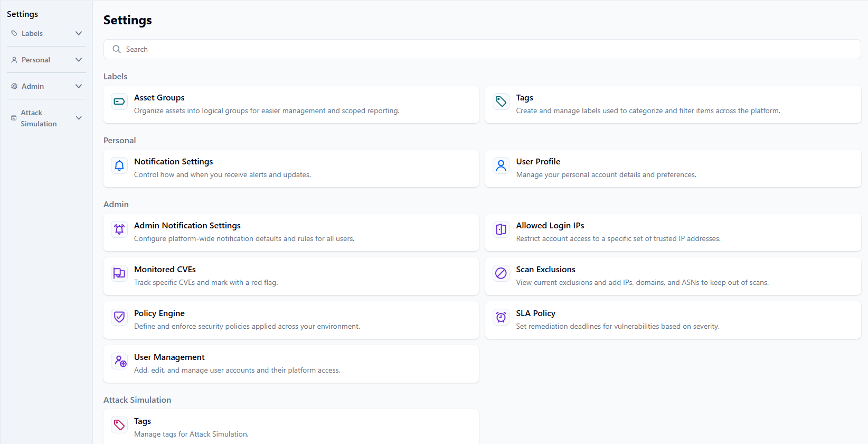The width and height of the screenshot is (868, 444).
Task: Click the Tags description about categorizing items
Action: [x=648, y=111]
